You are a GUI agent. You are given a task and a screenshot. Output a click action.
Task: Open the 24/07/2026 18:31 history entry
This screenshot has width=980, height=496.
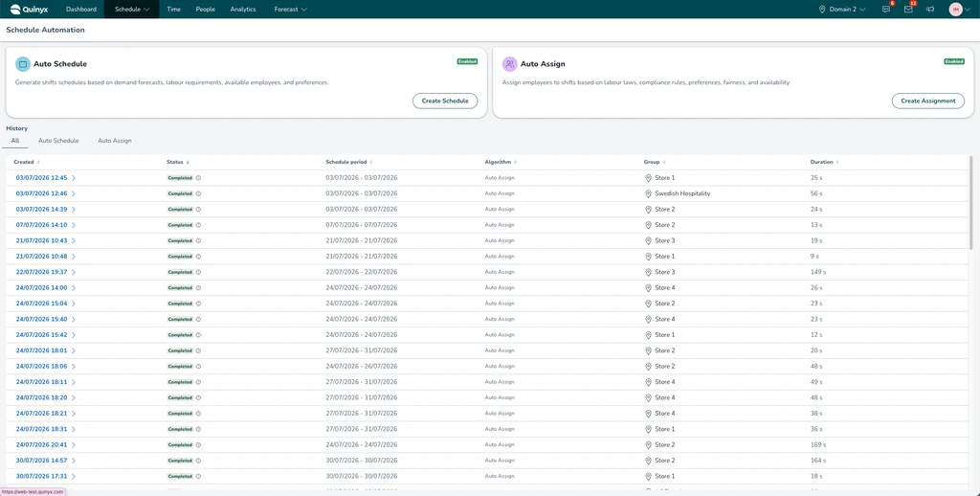pyautogui.click(x=42, y=429)
